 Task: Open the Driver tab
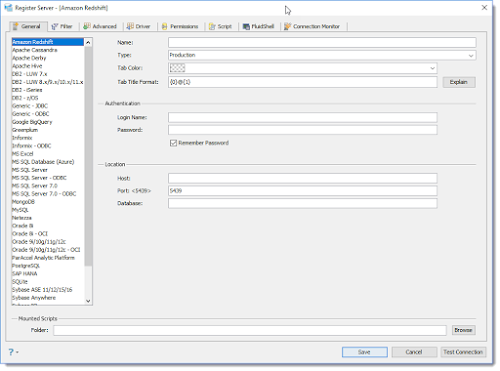point(139,26)
